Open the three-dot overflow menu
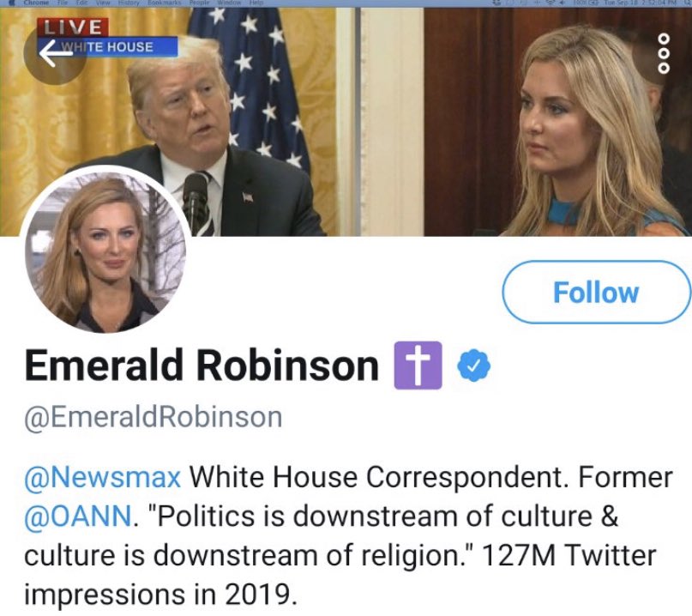692x616 pixels. point(664,53)
